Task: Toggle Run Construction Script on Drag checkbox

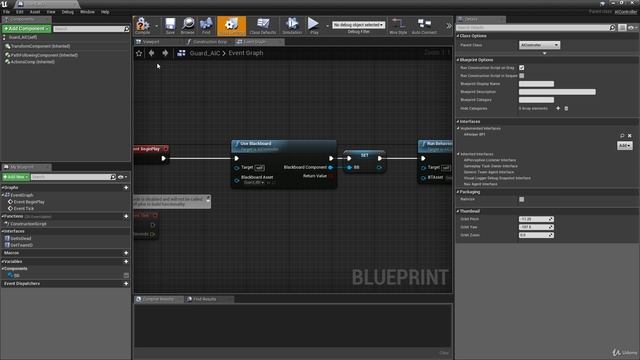Action: click(522, 68)
